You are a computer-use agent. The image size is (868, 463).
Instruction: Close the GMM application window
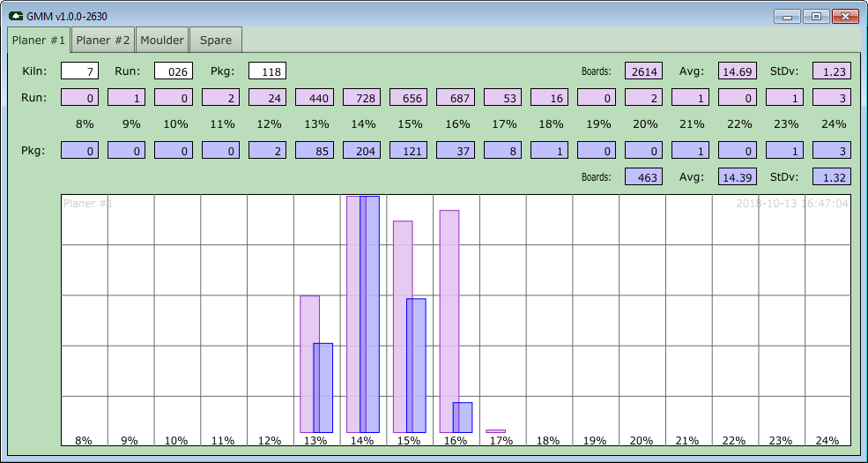845,16
